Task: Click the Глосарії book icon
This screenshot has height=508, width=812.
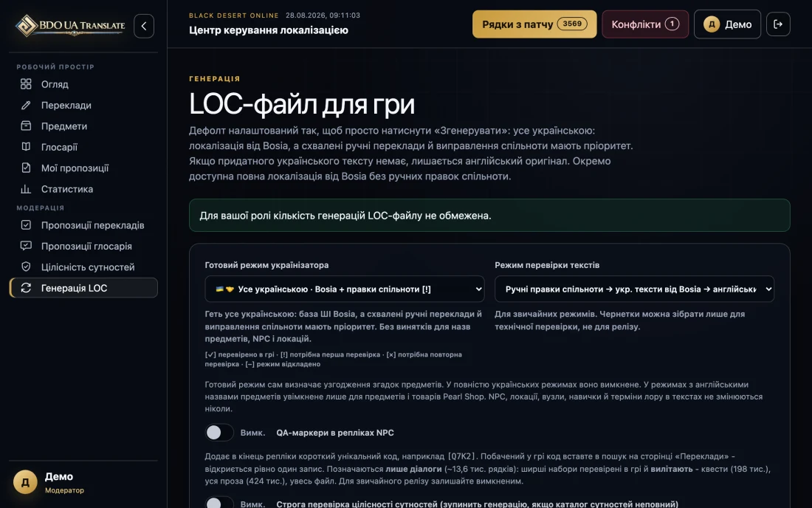Action: point(26,147)
